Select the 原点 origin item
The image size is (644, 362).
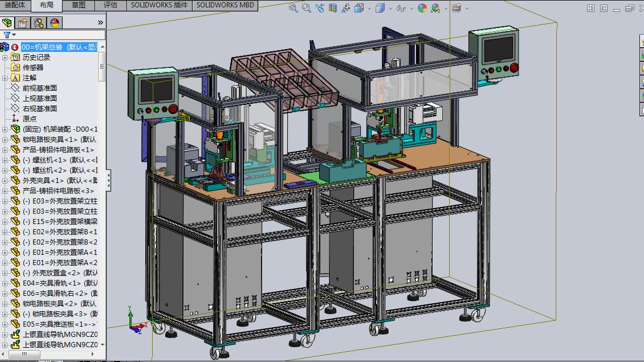point(29,119)
